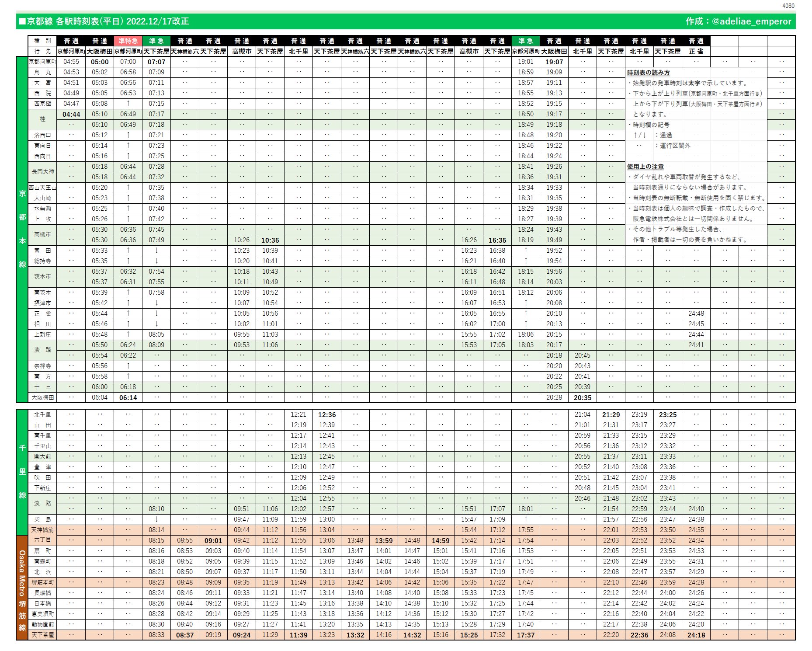Image resolution: width=812 pixels, height=651 pixels.
Task: Click the 上牧 station name
Action: coord(42,219)
